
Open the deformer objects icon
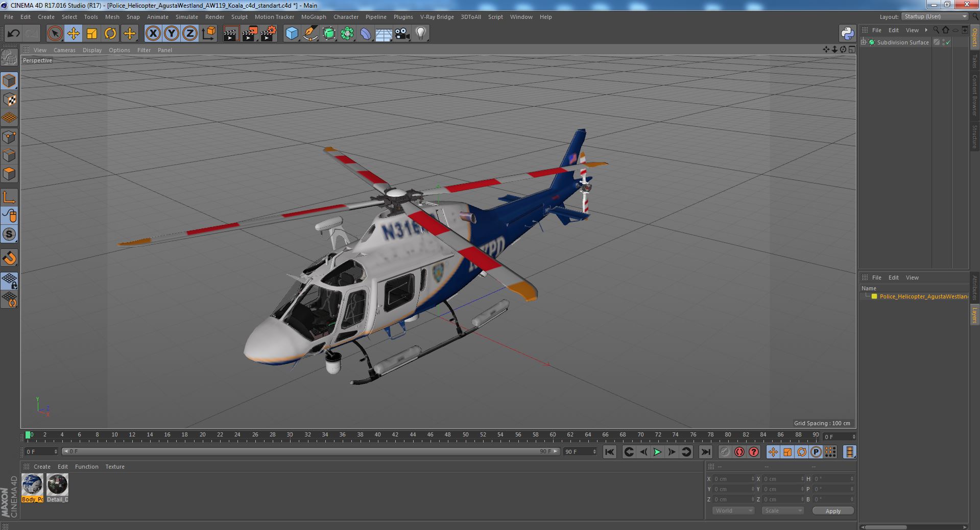pos(366,34)
